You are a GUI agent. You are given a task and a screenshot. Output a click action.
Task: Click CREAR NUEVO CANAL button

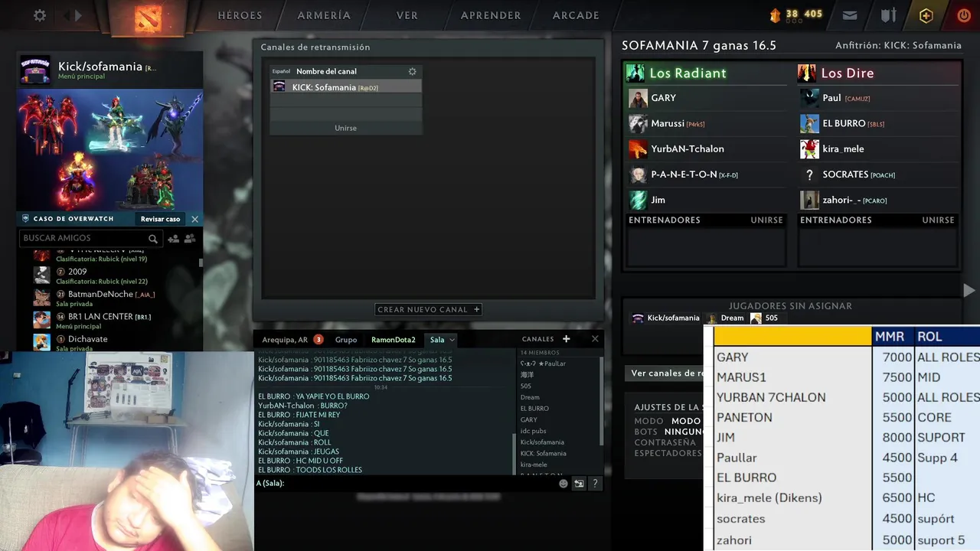pyautogui.click(x=428, y=310)
